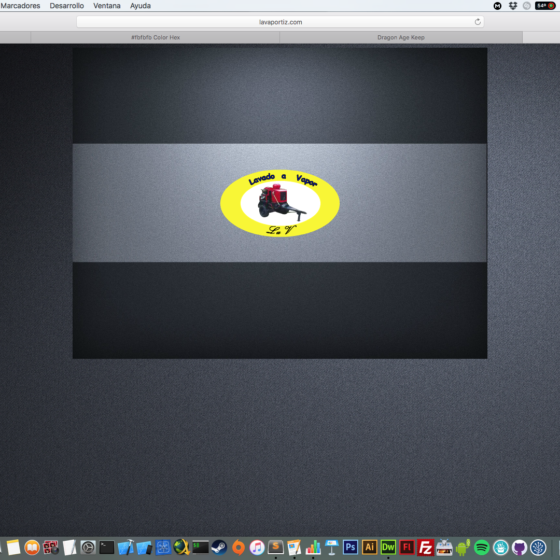Viewport: 560px width, 560px height.
Task: Open Dreamweaver in the dock
Action: click(x=388, y=547)
